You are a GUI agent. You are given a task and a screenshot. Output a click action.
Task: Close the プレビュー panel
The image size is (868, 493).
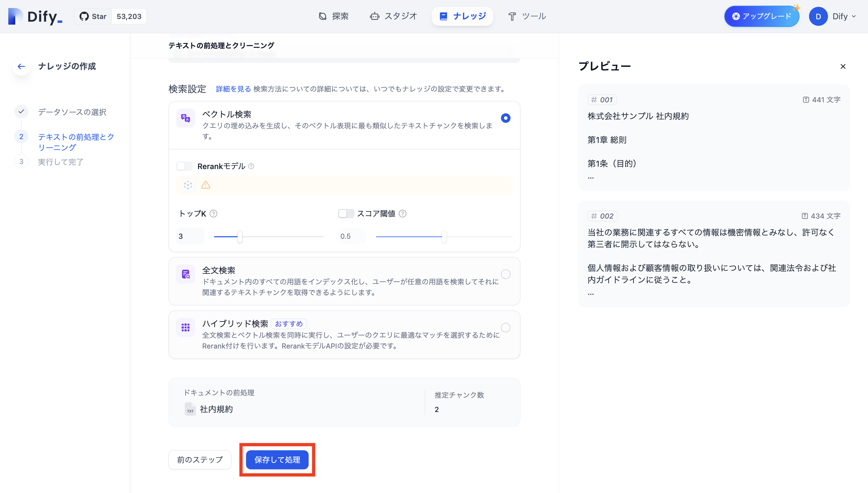(x=843, y=66)
